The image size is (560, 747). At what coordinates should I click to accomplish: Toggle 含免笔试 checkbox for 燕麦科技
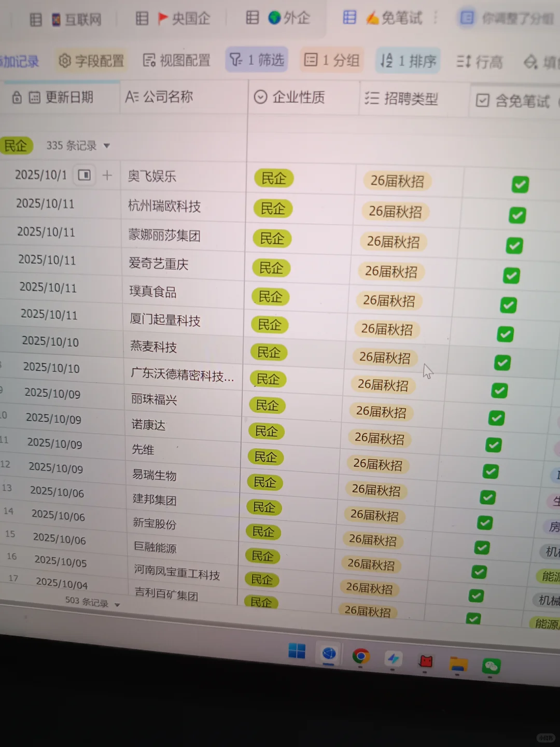point(502,362)
